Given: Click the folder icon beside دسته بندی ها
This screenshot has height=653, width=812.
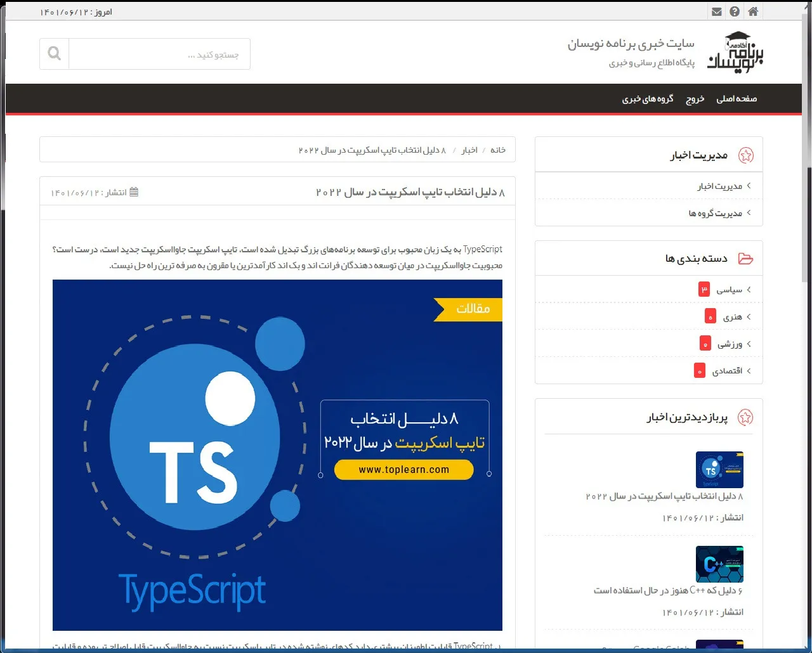Looking at the screenshot, I should coord(745,259).
